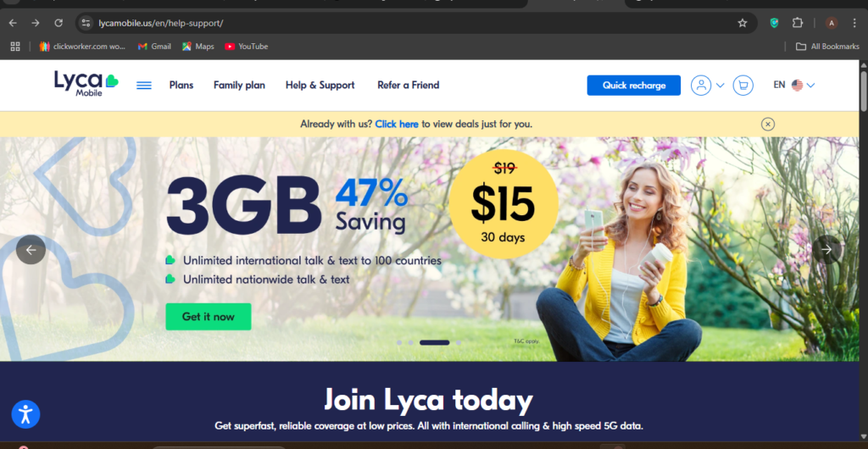Click the shopping cart icon
This screenshot has width=868, height=449.
(x=743, y=86)
